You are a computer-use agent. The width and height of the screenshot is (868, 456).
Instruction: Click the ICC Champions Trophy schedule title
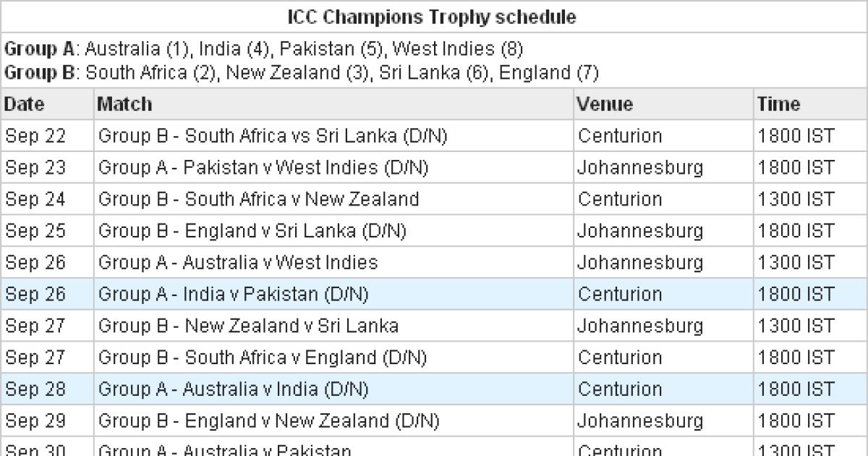tap(433, 17)
